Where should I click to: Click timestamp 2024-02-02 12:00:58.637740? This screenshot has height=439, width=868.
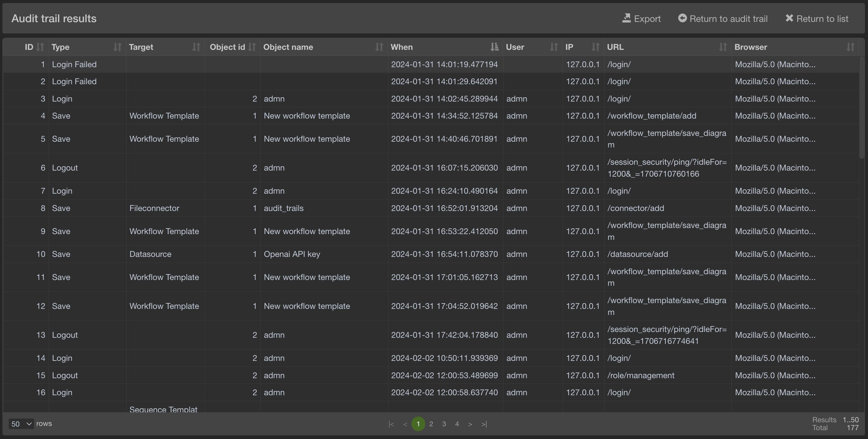(444, 392)
